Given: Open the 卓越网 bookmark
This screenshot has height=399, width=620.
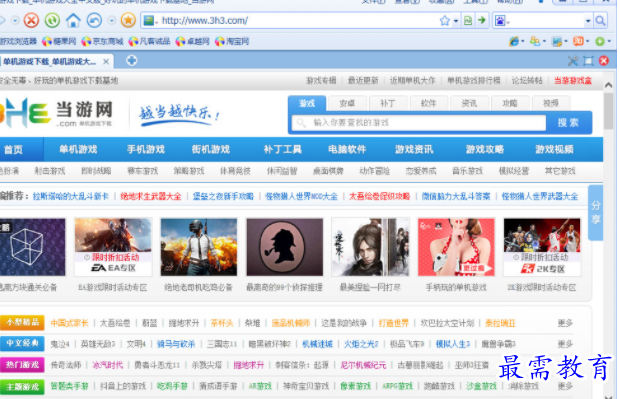Looking at the screenshot, I should tap(192, 42).
